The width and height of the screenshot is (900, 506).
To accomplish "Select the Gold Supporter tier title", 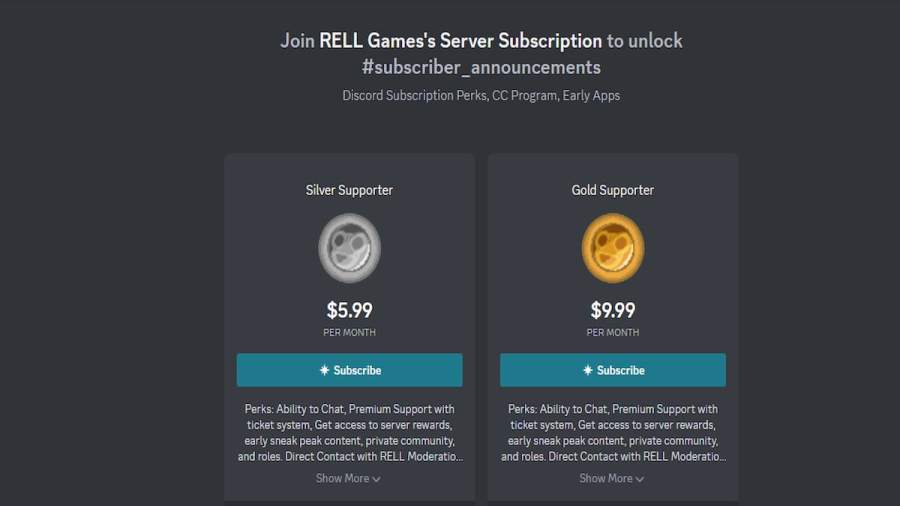I will (x=613, y=190).
